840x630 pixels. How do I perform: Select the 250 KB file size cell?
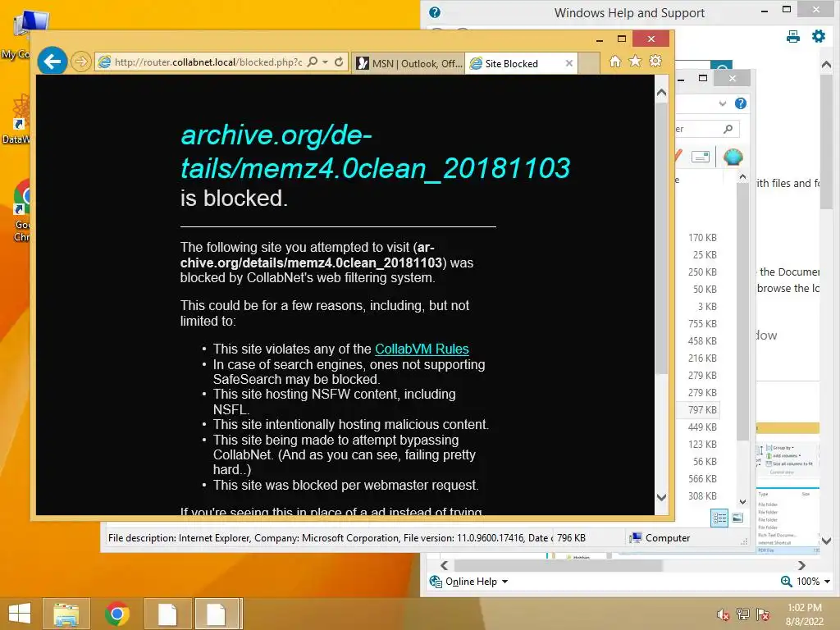click(x=702, y=272)
